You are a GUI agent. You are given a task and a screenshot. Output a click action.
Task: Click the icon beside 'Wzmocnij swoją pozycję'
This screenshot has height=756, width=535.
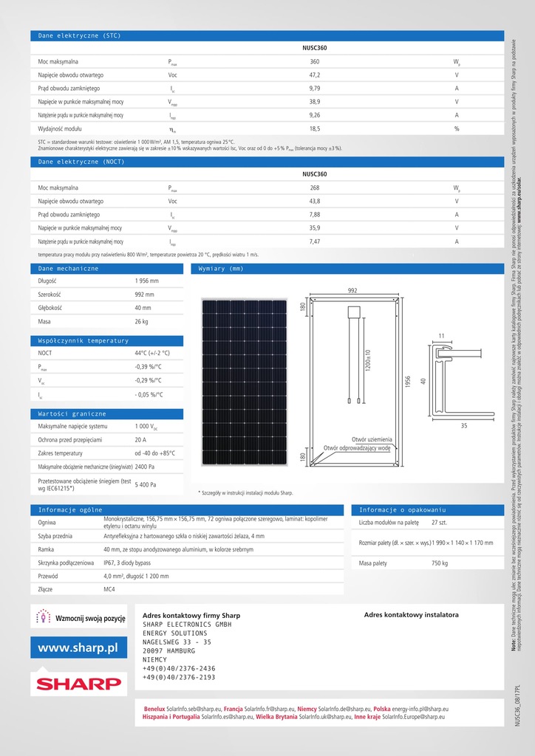pos(44,616)
